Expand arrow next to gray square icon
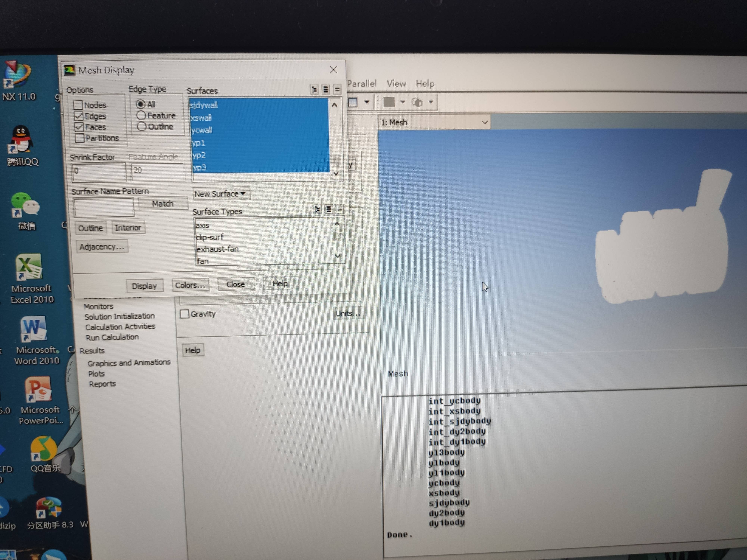The height and width of the screenshot is (560, 747). (x=403, y=102)
